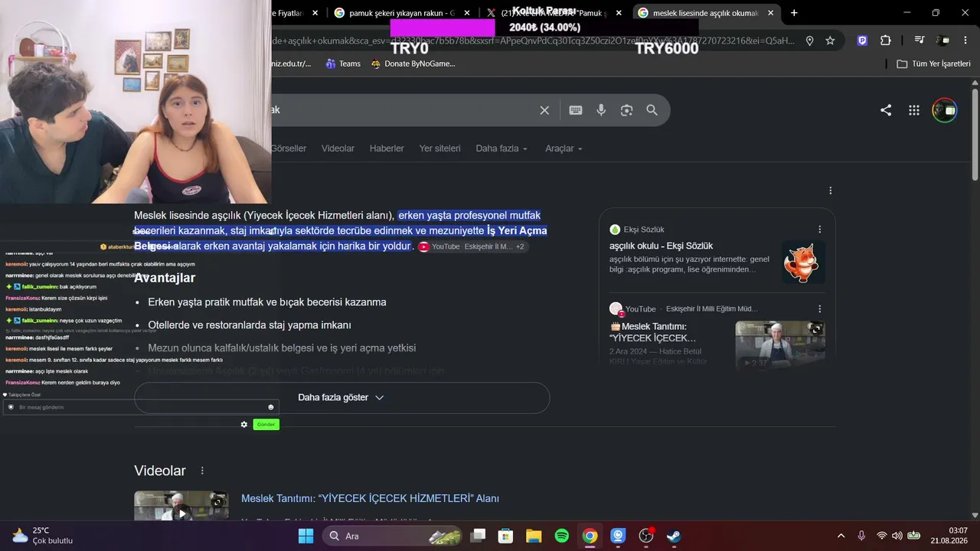The image size is (980, 551).
Task: Start a voice search with the microphone
Action: tap(601, 110)
